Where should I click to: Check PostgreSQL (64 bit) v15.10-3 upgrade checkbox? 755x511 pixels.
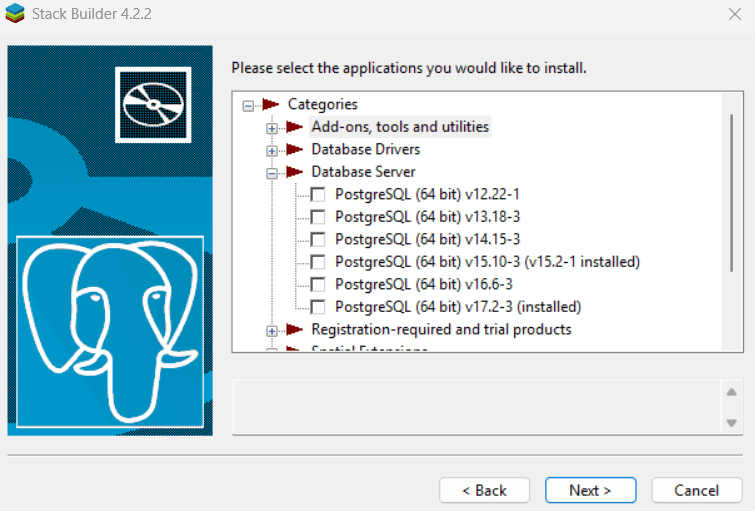coord(318,262)
